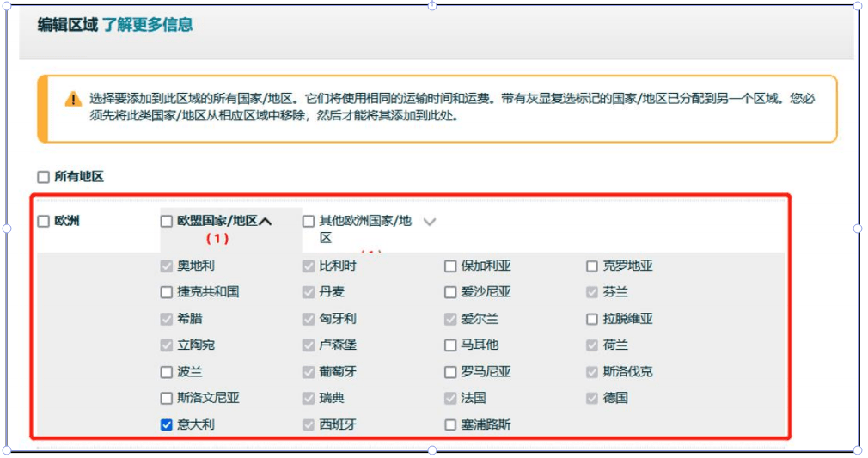Check the 捷克共和国 checkbox

coord(167,292)
